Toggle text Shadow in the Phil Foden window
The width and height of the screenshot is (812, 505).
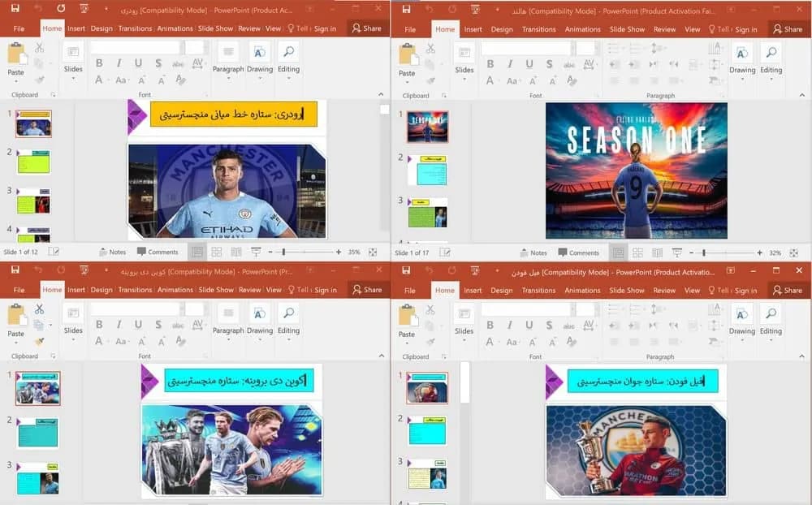coord(549,326)
